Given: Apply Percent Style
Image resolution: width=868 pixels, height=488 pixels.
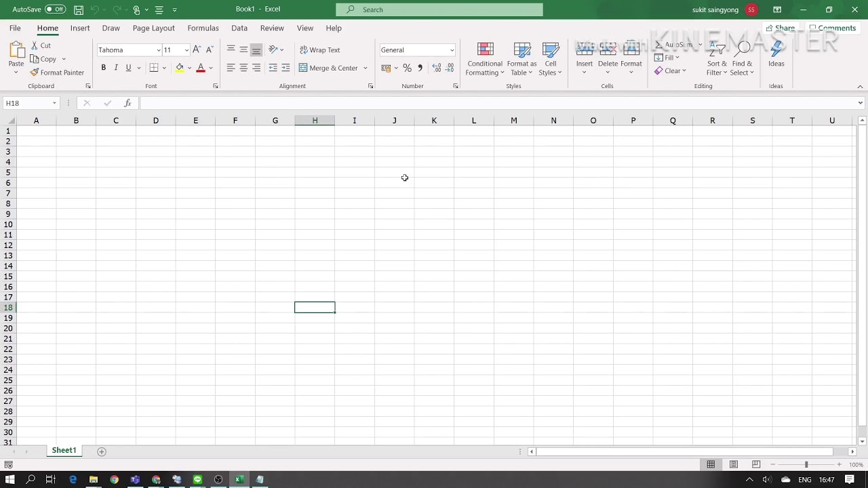Looking at the screenshot, I should click(x=407, y=68).
